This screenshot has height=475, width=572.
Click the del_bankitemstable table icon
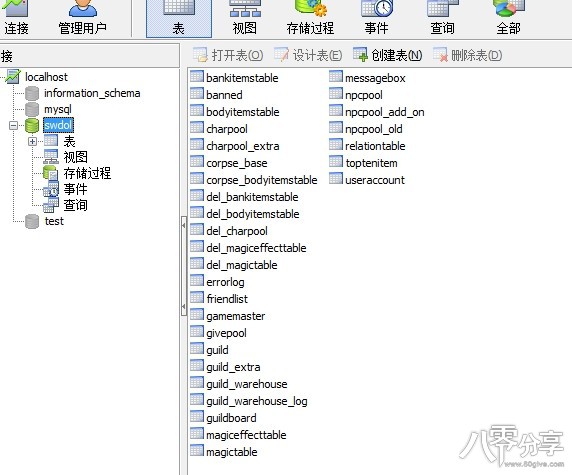click(x=197, y=196)
